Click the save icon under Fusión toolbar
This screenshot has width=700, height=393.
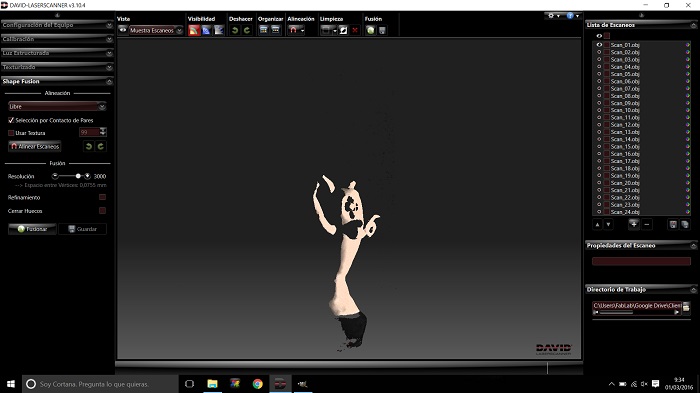383,30
